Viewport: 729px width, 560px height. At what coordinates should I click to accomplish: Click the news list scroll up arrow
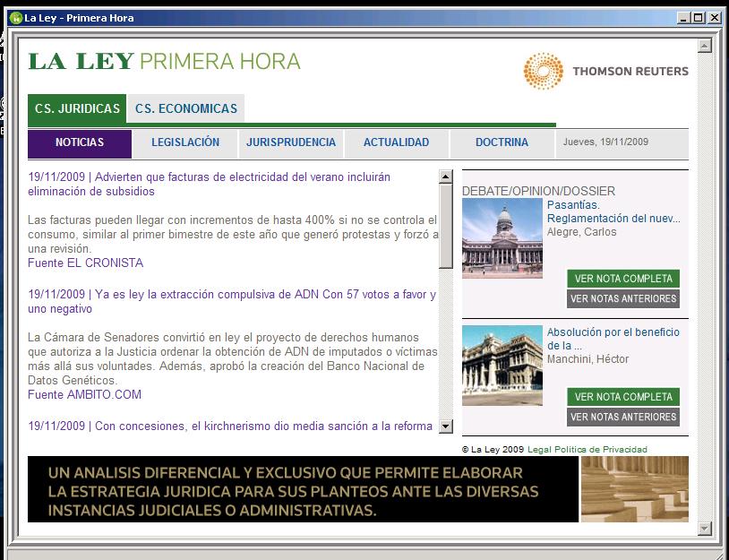click(446, 177)
